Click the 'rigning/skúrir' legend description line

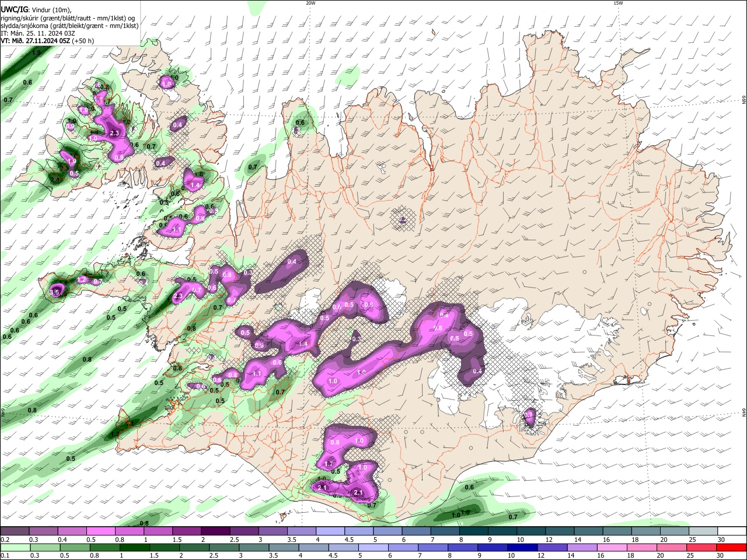click(x=68, y=18)
